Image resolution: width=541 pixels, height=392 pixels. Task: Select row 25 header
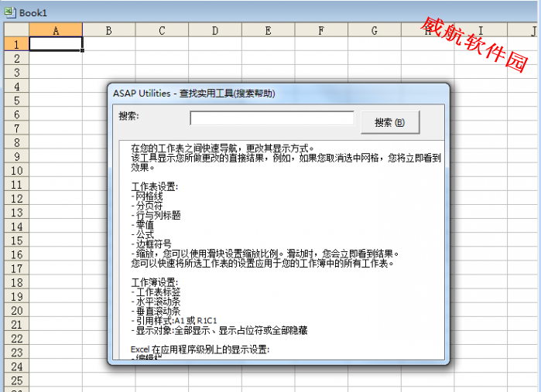(x=16, y=380)
